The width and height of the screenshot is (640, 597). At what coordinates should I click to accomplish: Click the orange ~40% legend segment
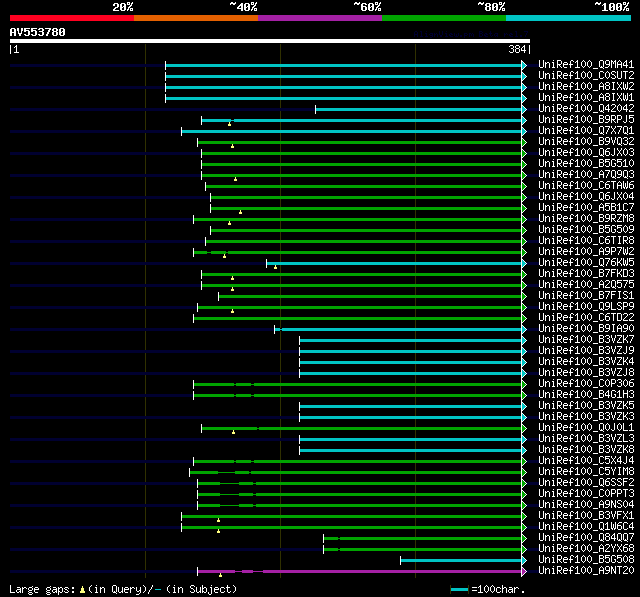(x=196, y=18)
